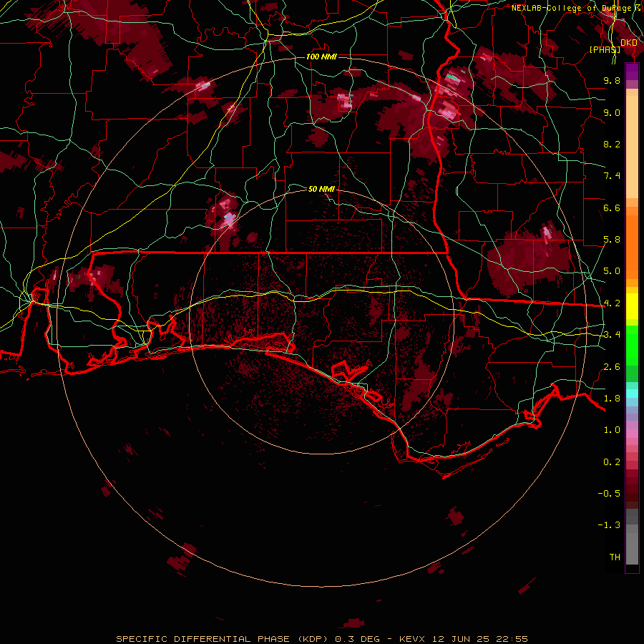
Task: Click the orange segment of the color bar
Action: pos(632,246)
